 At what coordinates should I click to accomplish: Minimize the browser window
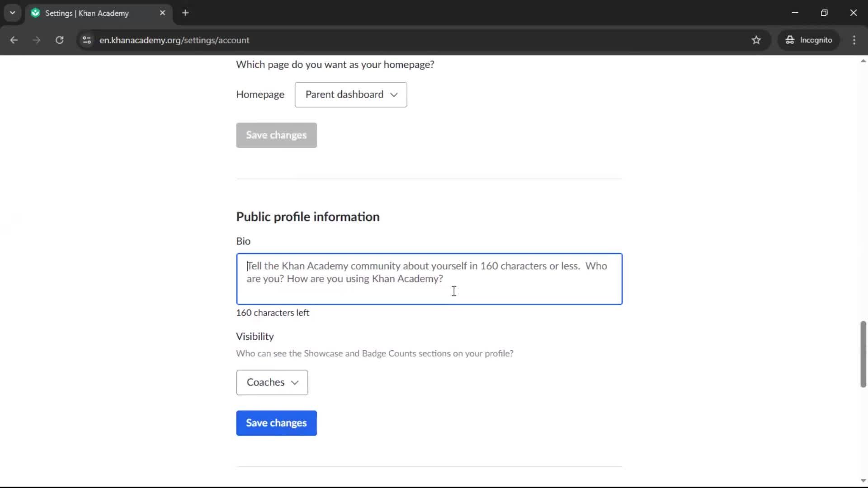[795, 13]
